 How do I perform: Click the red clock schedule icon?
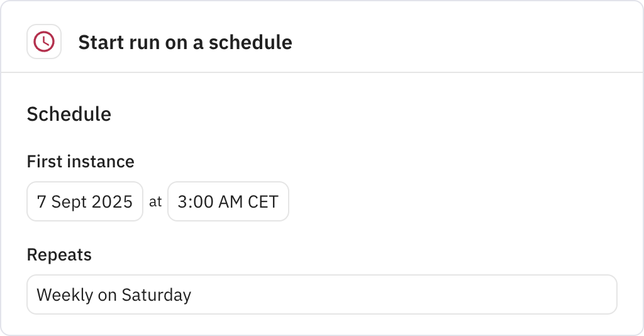coord(44,42)
